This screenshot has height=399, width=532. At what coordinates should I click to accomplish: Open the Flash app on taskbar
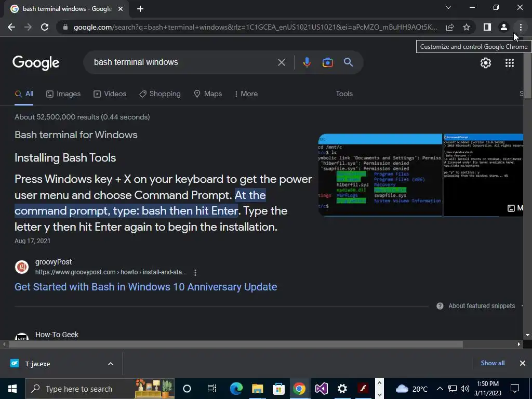(363, 388)
